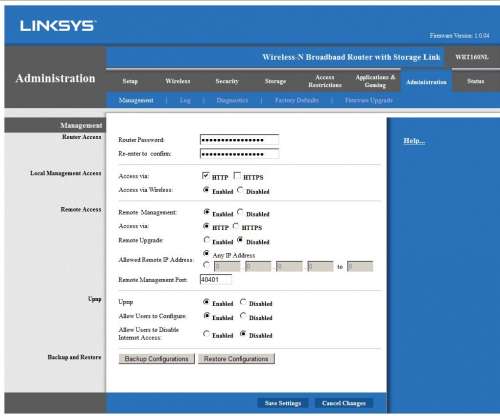Uncheck the HTTP local access checkbox
Image resolution: width=500 pixels, height=416 pixels.
coord(206,176)
